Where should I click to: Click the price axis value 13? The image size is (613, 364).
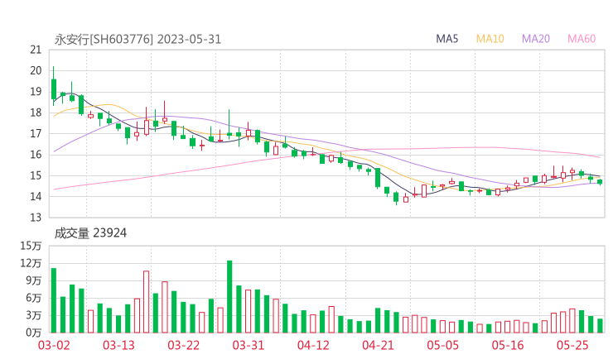click(36, 218)
